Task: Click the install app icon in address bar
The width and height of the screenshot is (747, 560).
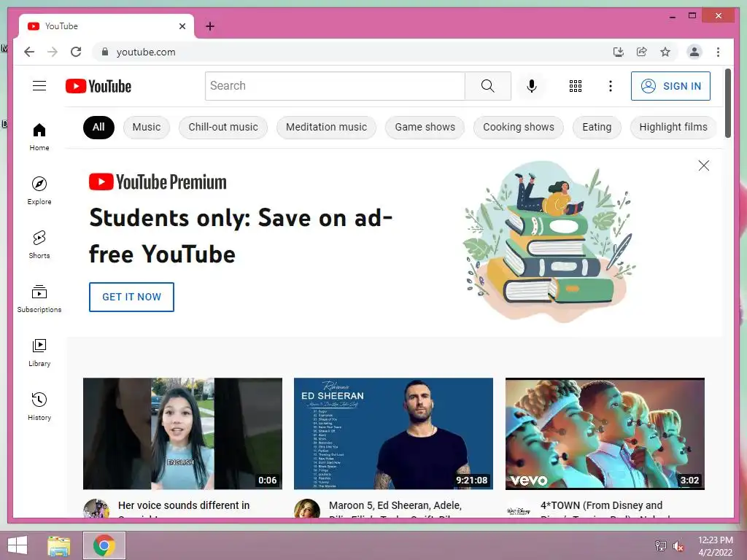Action: tap(618, 52)
